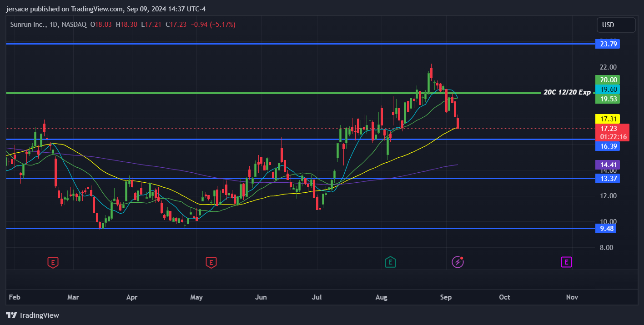Click the Jun label on time axis

point(261,297)
